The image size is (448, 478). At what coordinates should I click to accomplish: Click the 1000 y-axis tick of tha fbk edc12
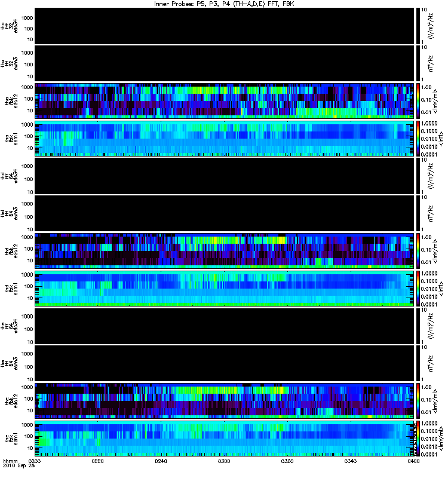click(27, 87)
